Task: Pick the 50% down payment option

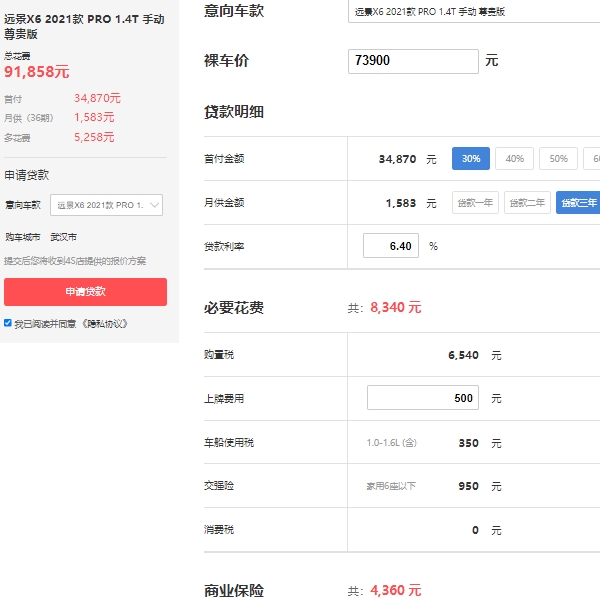Action: tap(558, 159)
